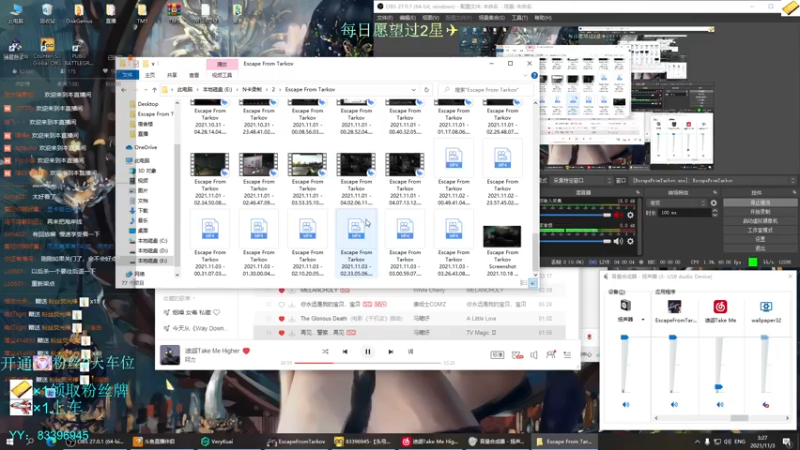The width and height of the screenshot is (800, 450).
Task: Click the Exit button in OBS controls
Action: coord(760,248)
